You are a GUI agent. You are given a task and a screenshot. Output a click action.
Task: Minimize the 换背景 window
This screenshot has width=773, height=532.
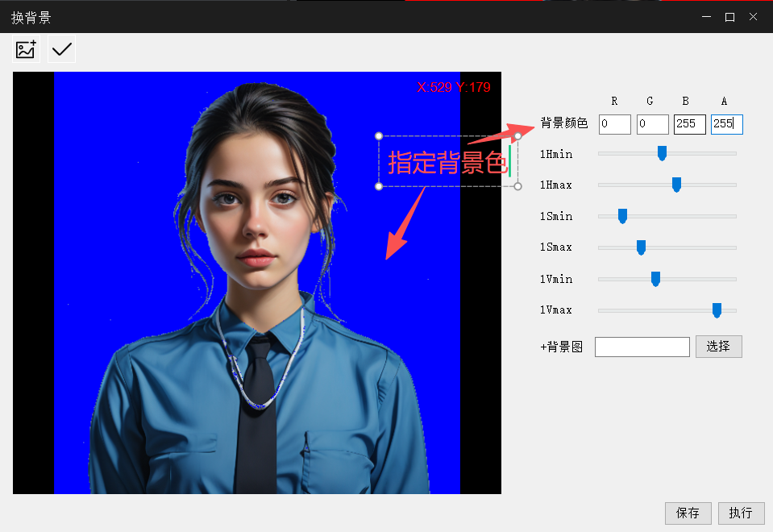pos(706,17)
